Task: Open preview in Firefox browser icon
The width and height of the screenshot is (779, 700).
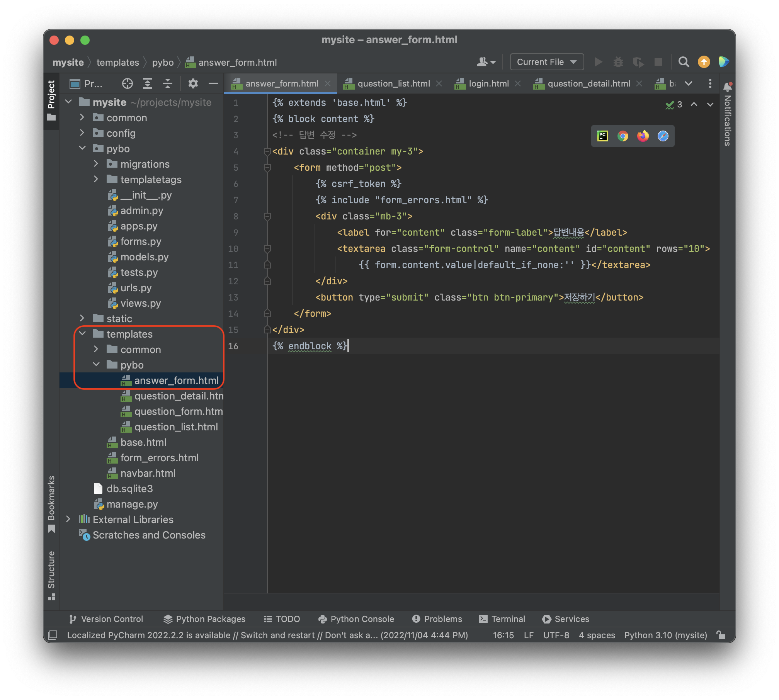Action: coord(643,136)
